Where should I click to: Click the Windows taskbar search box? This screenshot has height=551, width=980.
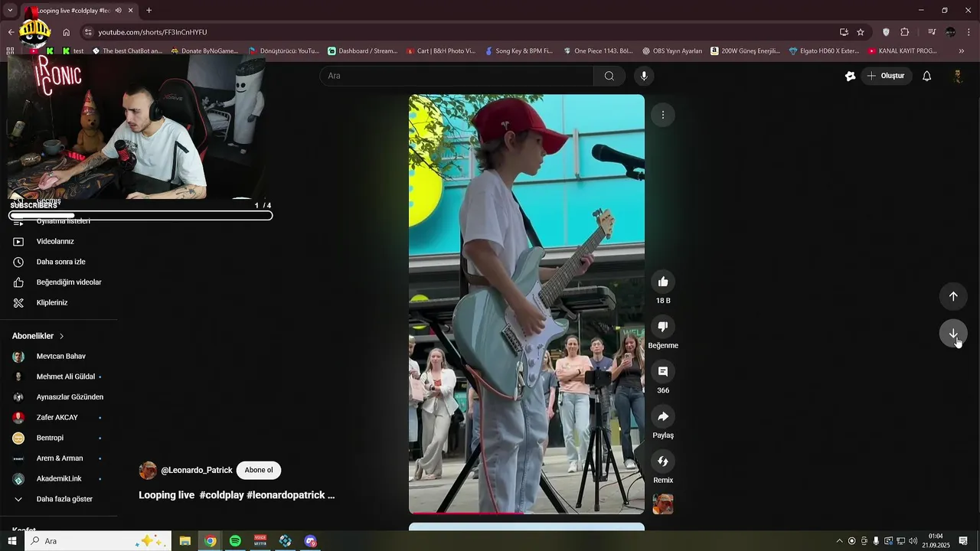(98, 541)
